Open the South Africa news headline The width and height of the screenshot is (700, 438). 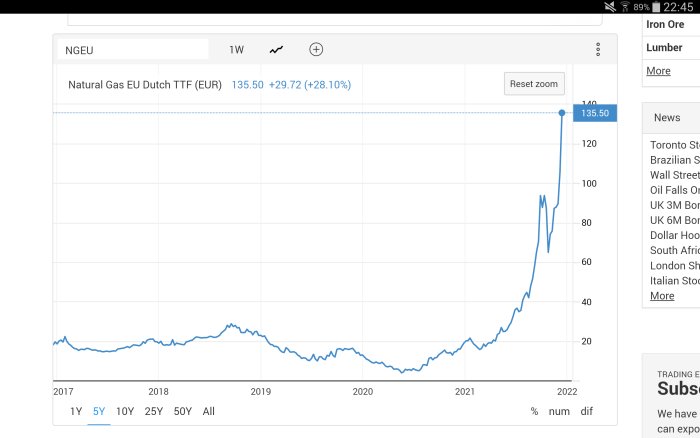point(675,250)
